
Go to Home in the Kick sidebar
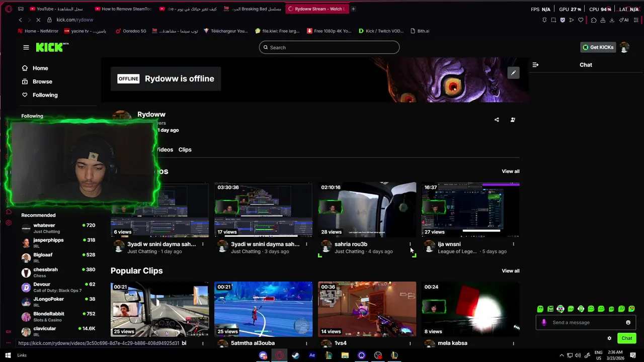tap(35, 68)
